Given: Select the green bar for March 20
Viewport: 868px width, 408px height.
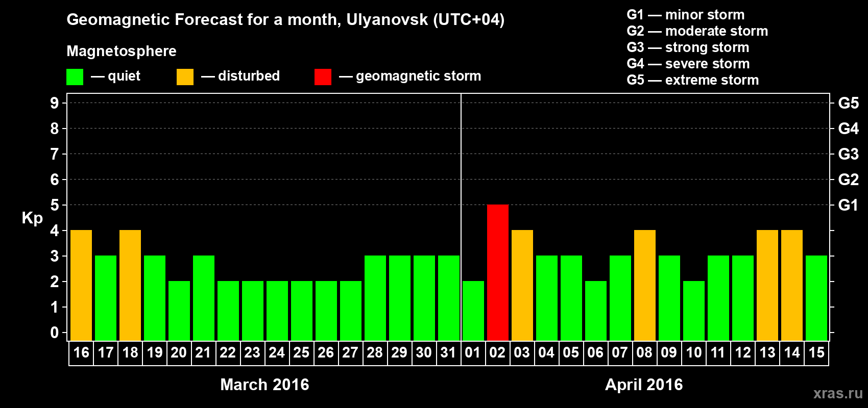Looking at the screenshot, I should click(179, 311).
